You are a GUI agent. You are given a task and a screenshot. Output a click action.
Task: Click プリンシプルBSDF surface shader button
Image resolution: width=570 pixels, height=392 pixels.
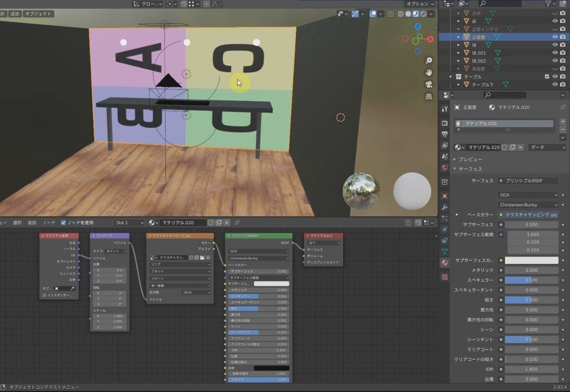[x=529, y=181]
